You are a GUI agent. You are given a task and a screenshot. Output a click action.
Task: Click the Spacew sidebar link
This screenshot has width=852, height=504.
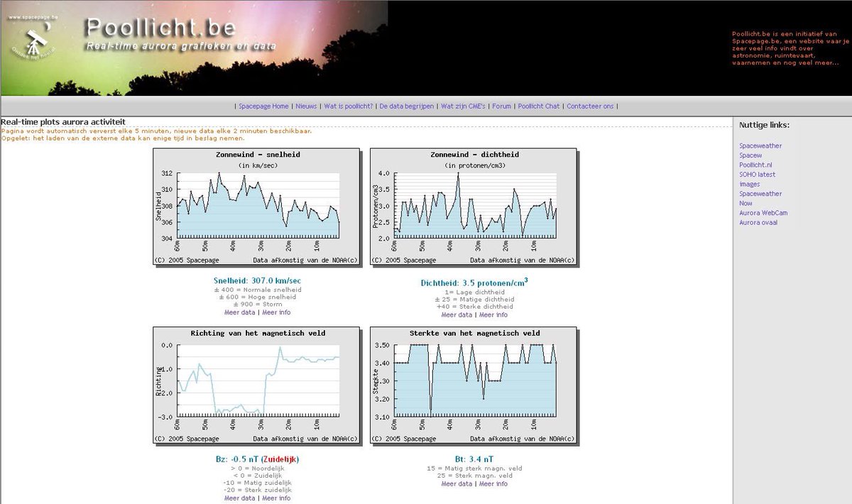750,155
